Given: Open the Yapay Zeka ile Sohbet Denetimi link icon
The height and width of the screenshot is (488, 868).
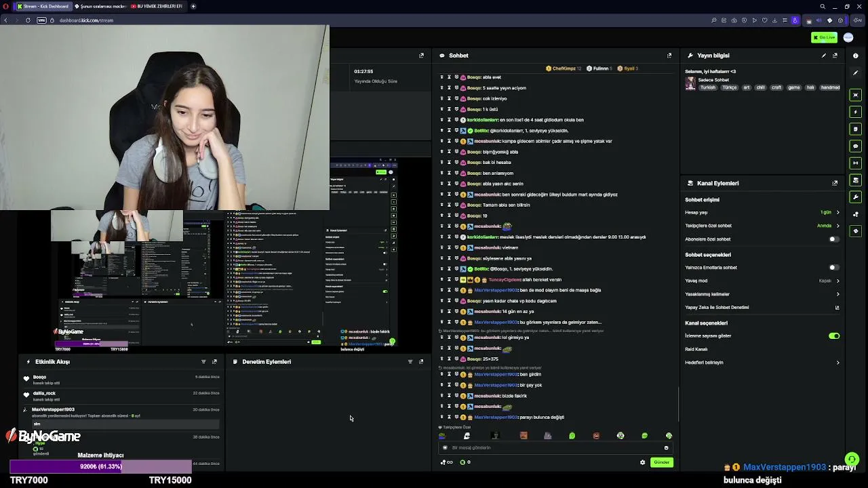Looking at the screenshot, I should coord(837,308).
